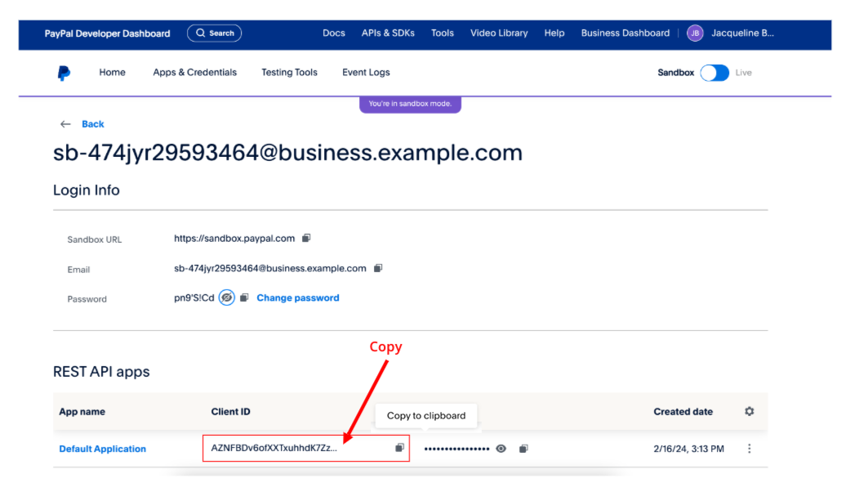
Task: Copy the sandbox email address
Action: (378, 268)
